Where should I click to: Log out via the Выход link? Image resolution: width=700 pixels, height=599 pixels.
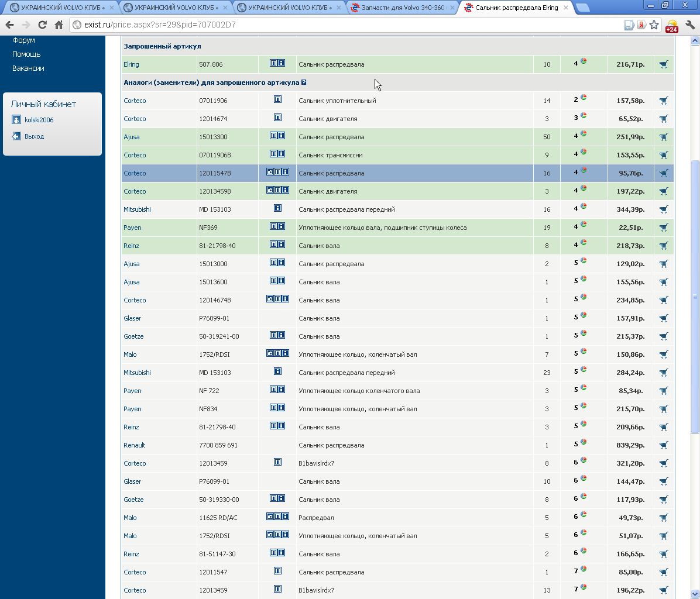(x=34, y=136)
